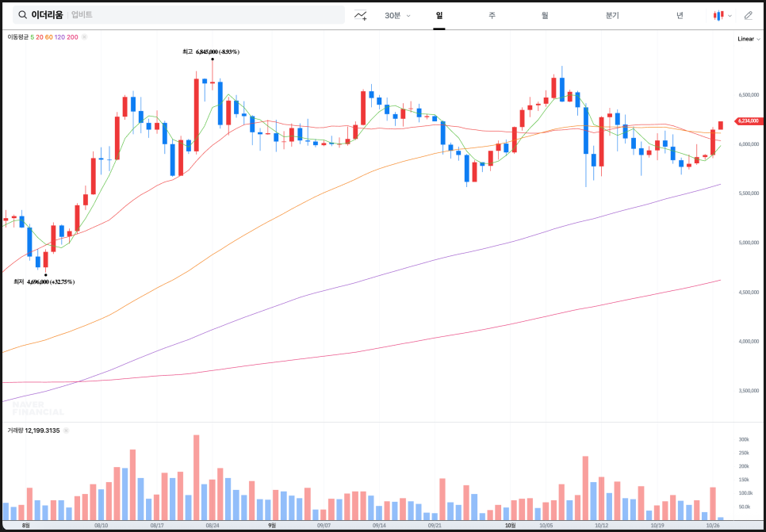The width and height of the screenshot is (766, 532).
Task: Click the red 6,234,000 current price tag
Action: pyautogui.click(x=748, y=121)
